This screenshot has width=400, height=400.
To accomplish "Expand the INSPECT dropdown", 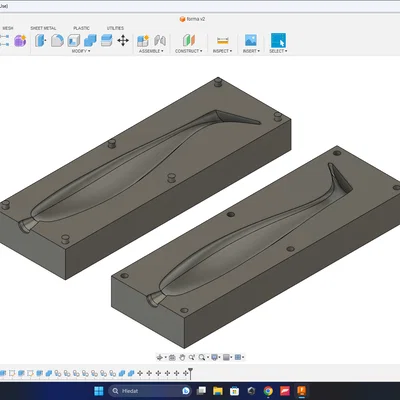I will [222, 51].
